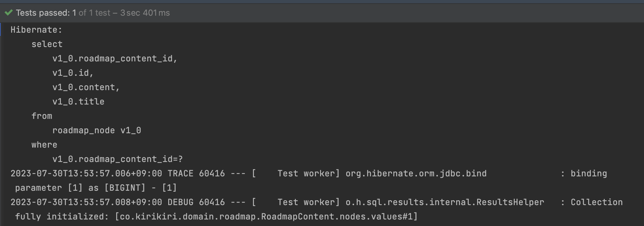Viewport: 644px width, 226px height.
Task: Click the 'Tests passed: 1' status text
Action: pyautogui.click(x=46, y=13)
